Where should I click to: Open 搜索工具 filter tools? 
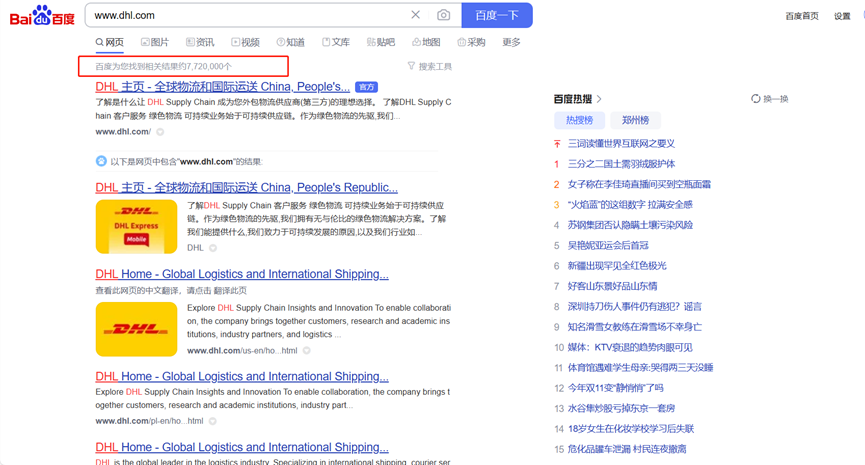[x=430, y=66]
